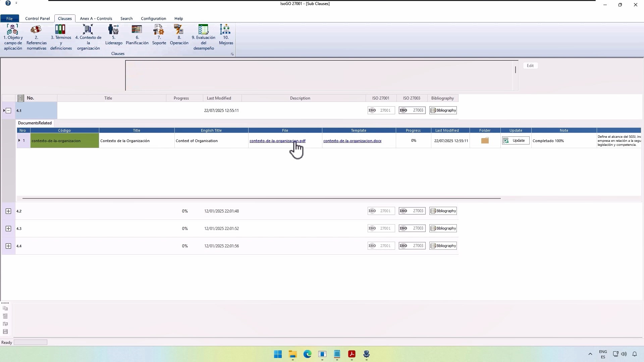The width and height of the screenshot is (644, 362).
Task: Click the help question mark icon
Action: coord(8,3)
